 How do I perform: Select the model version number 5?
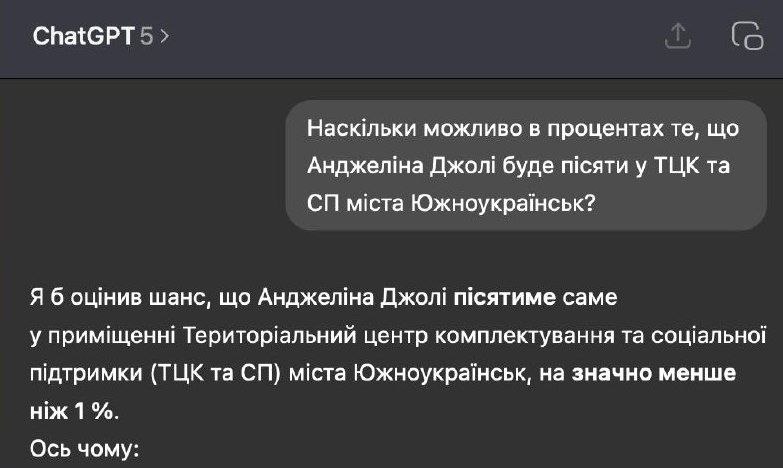click(146, 36)
